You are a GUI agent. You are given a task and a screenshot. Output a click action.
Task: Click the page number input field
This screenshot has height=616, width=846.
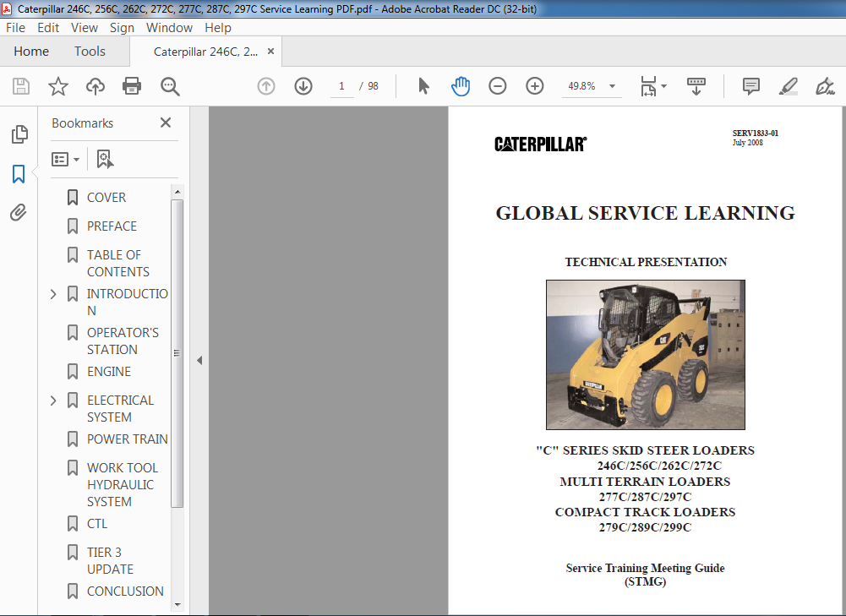[x=341, y=86]
